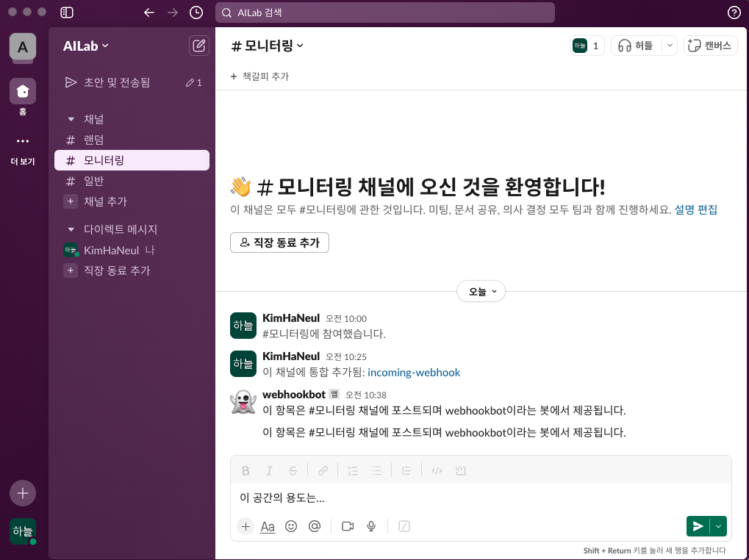This screenshot has width=749, height=560.
Task: Open profile avatar at bottom left
Action: click(23, 531)
